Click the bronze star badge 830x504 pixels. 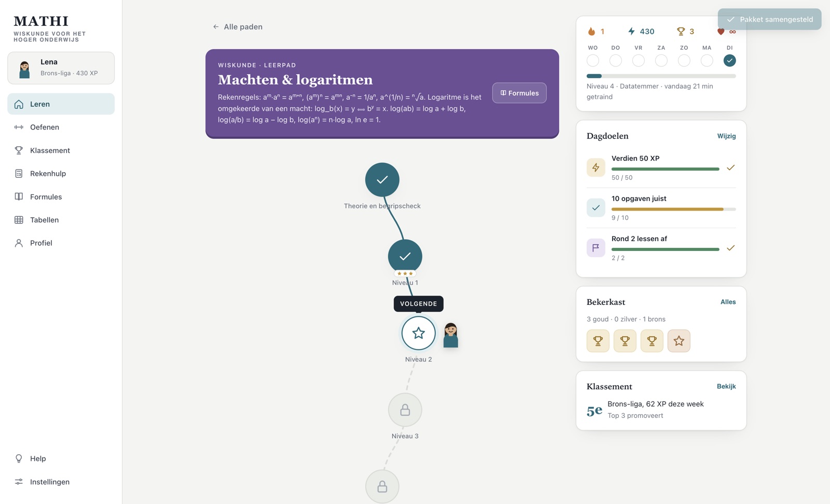pyautogui.click(x=679, y=341)
